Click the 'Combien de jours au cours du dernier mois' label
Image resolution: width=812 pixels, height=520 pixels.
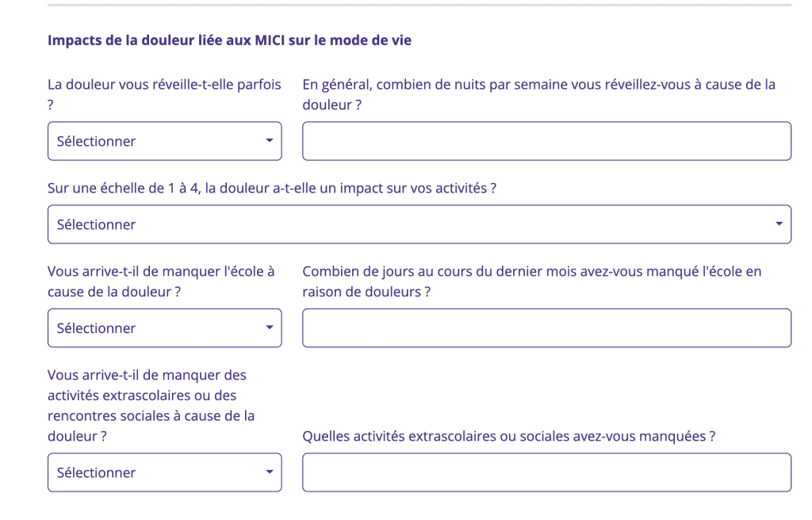pyautogui.click(x=532, y=281)
